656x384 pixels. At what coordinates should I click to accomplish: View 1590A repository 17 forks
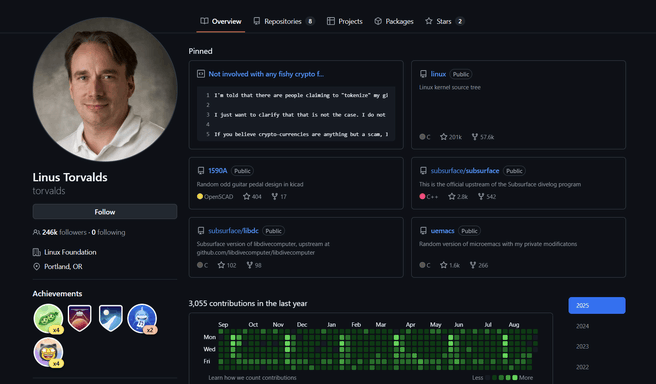[279, 197]
